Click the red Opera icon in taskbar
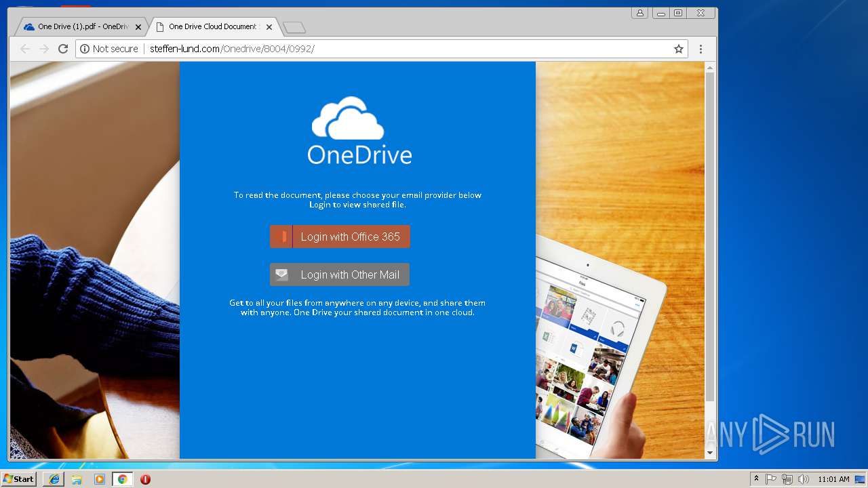868x488 pixels. tap(145, 479)
